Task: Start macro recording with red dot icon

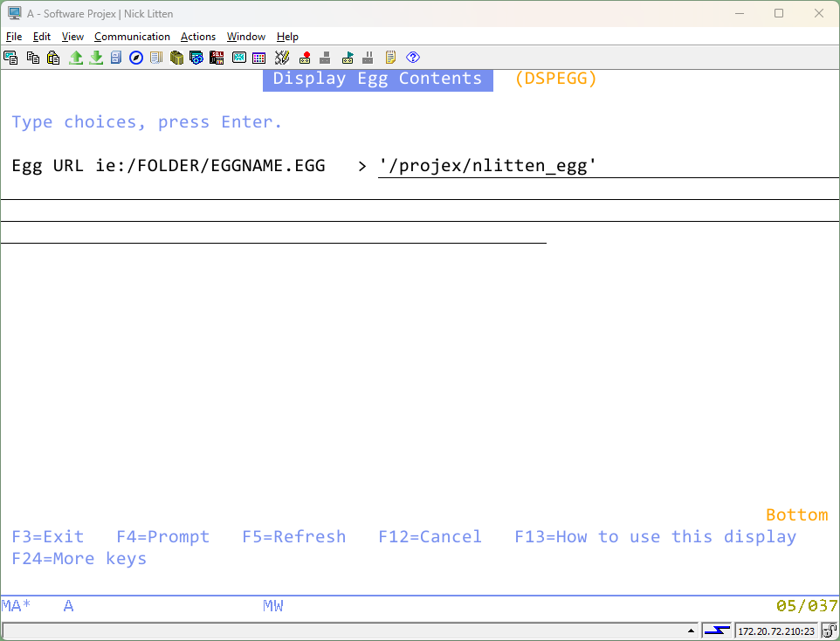Action: coord(305,58)
